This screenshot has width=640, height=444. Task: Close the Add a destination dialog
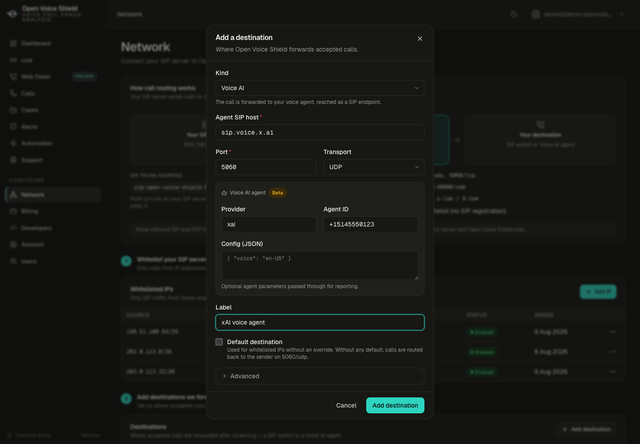click(x=420, y=39)
